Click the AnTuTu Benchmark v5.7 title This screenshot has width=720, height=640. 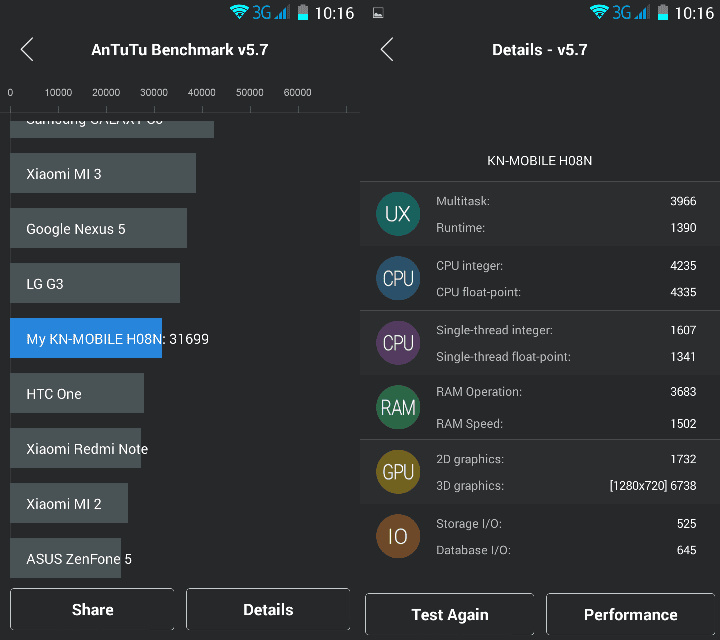click(180, 50)
